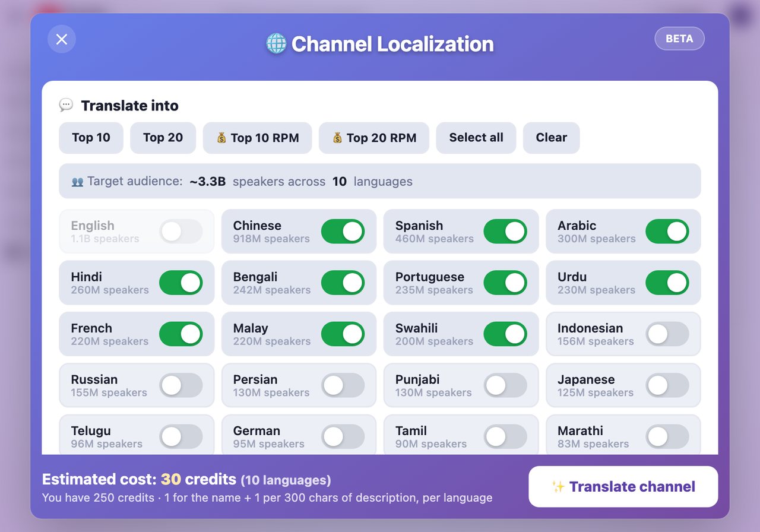The height and width of the screenshot is (532, 760).
Task: Clear all selected languages
Action: 551,138
